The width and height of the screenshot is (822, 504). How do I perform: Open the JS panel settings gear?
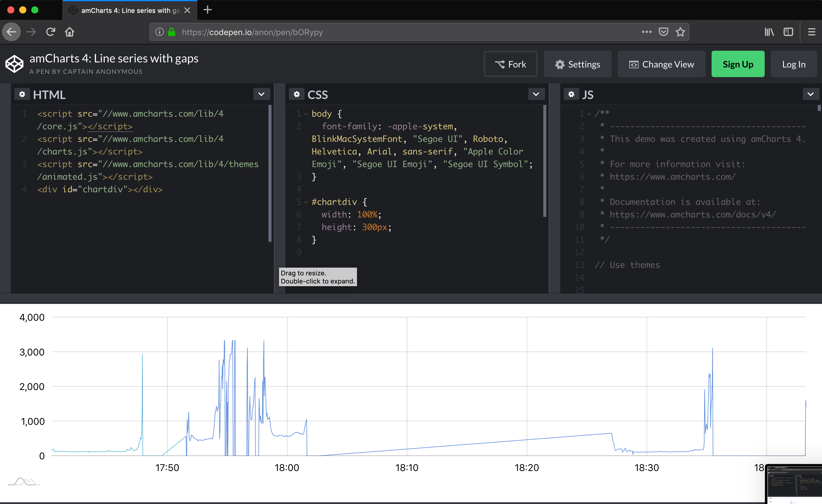pyautogui.click(x=571, y=94)
